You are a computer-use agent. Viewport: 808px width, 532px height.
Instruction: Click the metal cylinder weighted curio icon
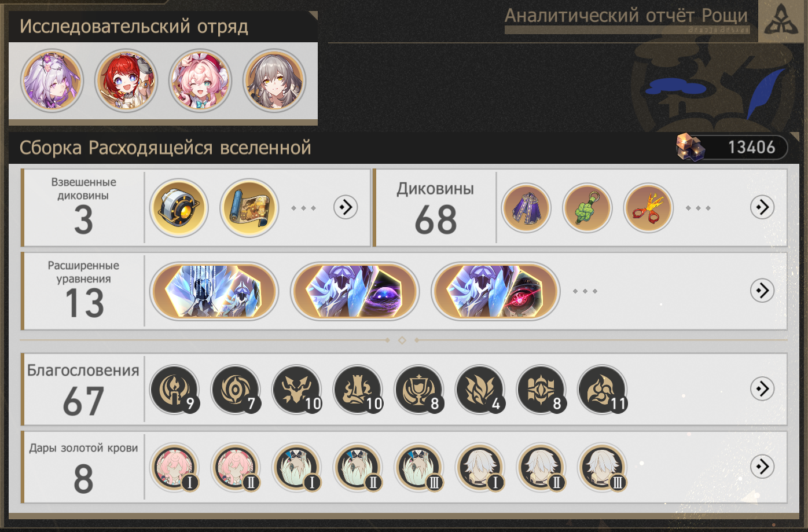pos(179,207)
